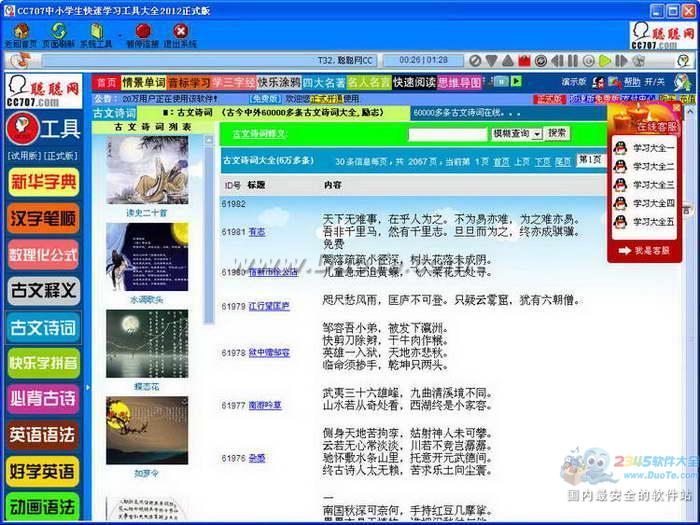The image size is (700, 525).
Task: Click the 搜索 search button
Action: (x=557, y=133)
